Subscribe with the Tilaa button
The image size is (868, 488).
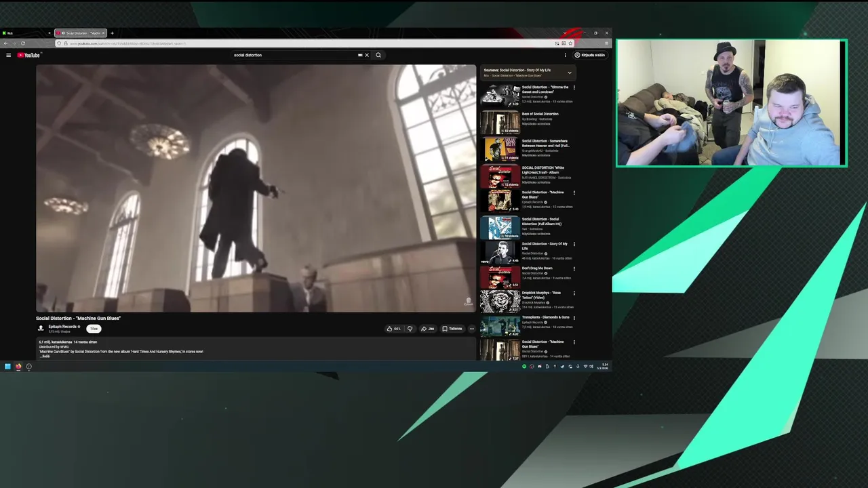click(x=94, y=329)
